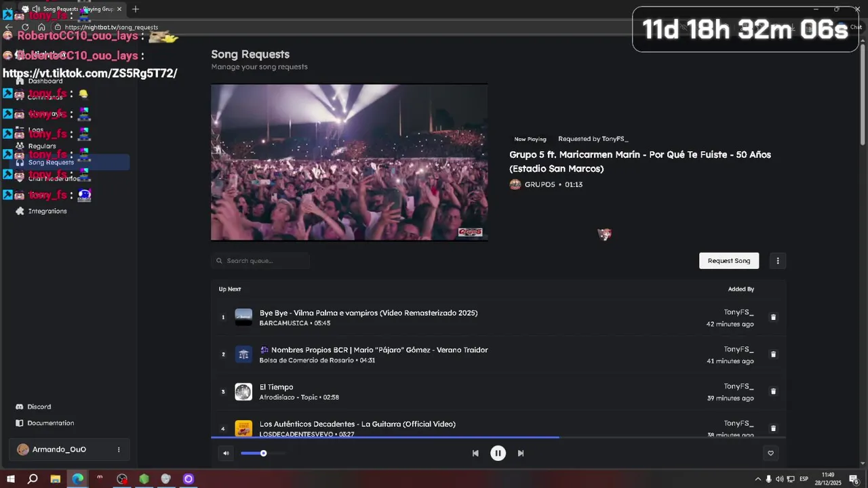
Task: Click the now playing Grupo 5 song title
Action: pyautogui.click(x=640, y=161)
